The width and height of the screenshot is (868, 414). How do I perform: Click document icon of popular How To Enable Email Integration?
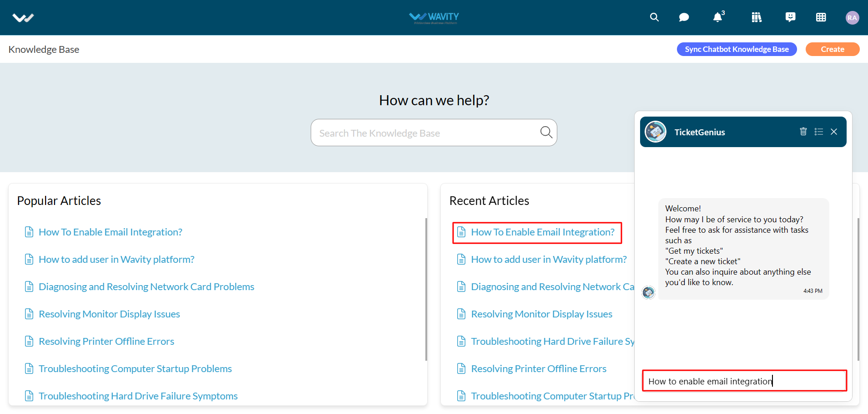pos(29,232)
